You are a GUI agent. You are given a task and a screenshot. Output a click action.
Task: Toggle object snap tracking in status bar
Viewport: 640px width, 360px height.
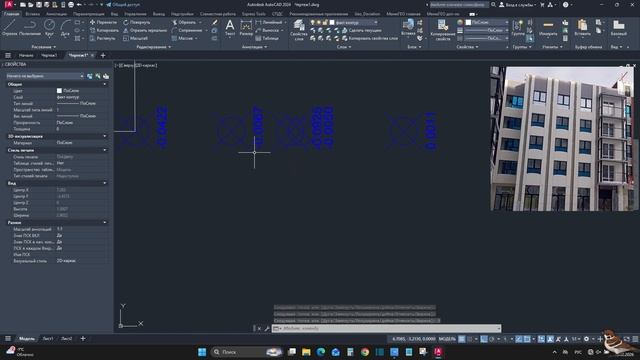(519, 339)
